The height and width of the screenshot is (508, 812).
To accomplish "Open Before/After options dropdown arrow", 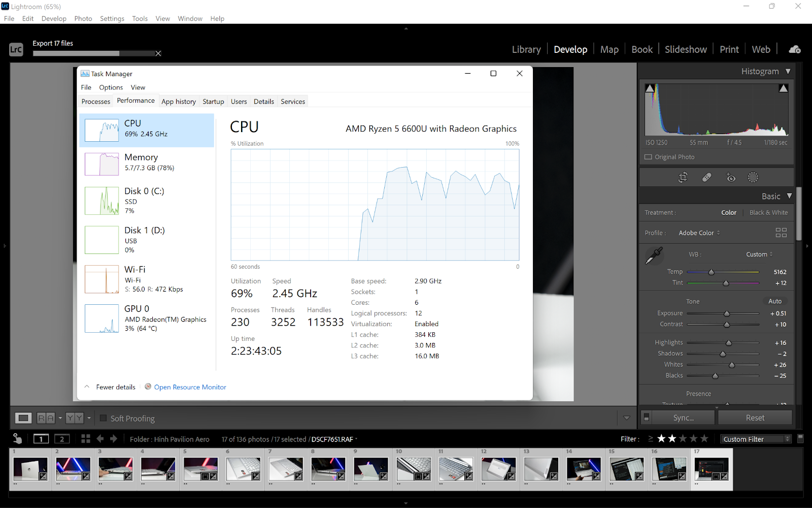I will [x=89, y=418].
